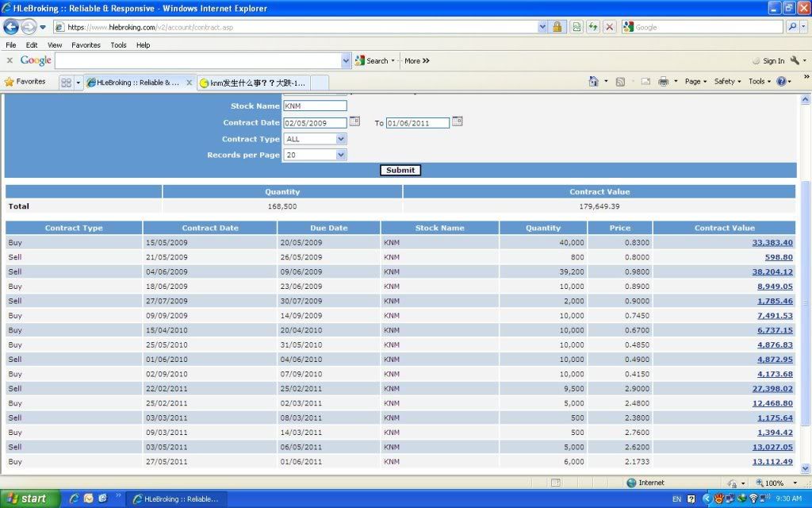812x508 pixels.
Task: Open the 33,383.40 contract value link
Action: pos(772,243)
